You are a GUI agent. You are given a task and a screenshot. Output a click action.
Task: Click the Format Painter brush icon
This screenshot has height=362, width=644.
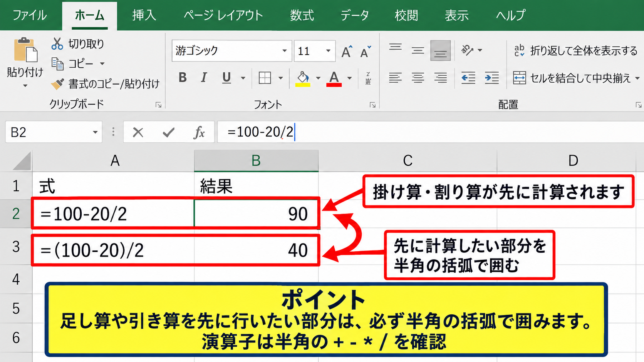click(57, 83)
